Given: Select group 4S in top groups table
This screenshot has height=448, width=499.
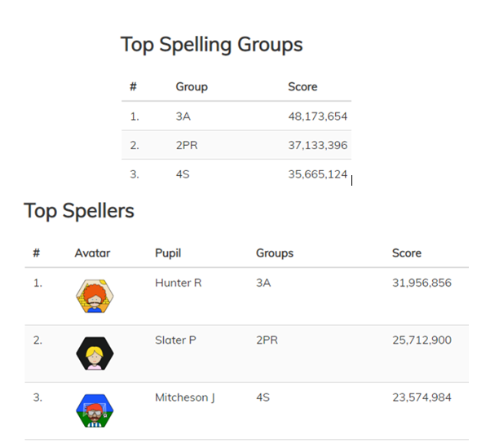Looking at the screenshot, I should (183, 174).
